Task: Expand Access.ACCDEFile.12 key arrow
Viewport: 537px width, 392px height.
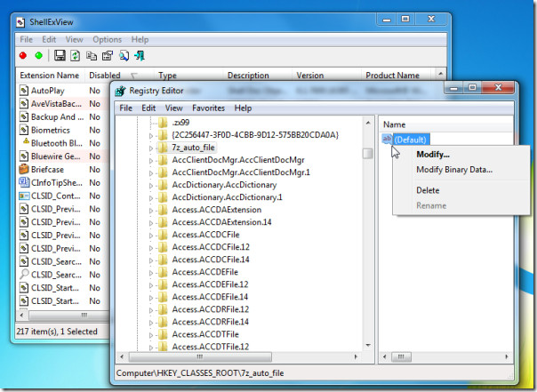Action: click(x=151, y=285)
